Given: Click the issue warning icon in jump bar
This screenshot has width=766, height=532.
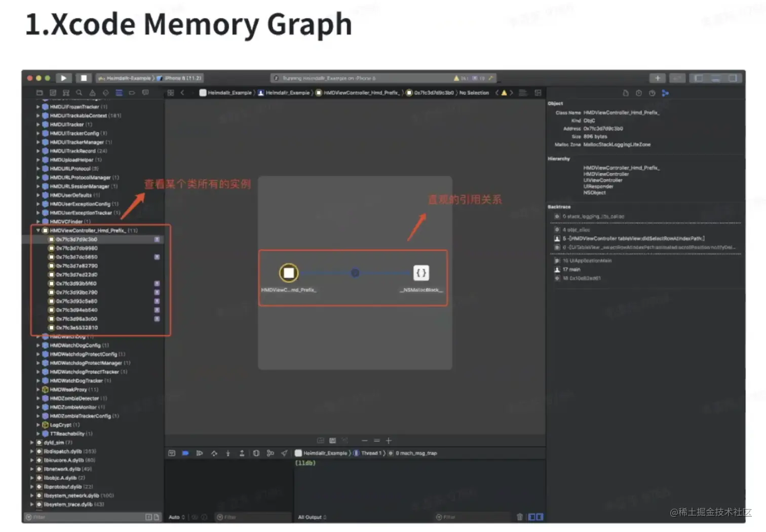Looking at the screenshot, I should pyautogui.click(x=504, y=93).
